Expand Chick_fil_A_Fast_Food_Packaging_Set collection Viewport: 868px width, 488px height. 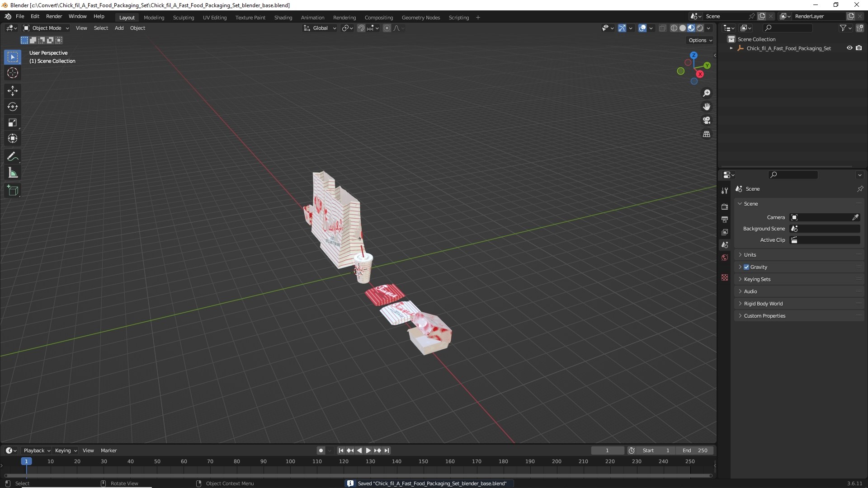(x=731, y=48)
